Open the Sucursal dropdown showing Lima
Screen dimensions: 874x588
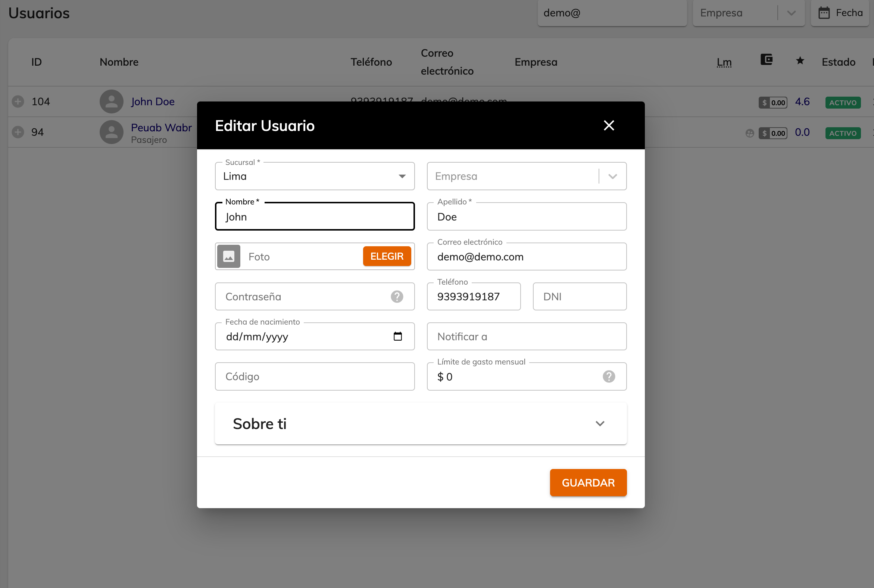(314, 176)
